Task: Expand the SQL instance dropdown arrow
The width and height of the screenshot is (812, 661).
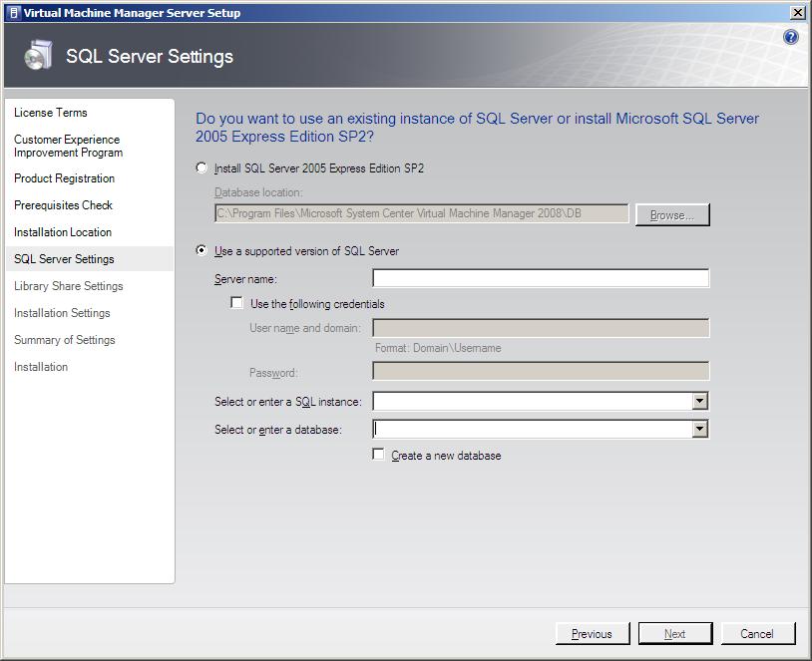Action: pyautogui.click(x=699, y=402)
